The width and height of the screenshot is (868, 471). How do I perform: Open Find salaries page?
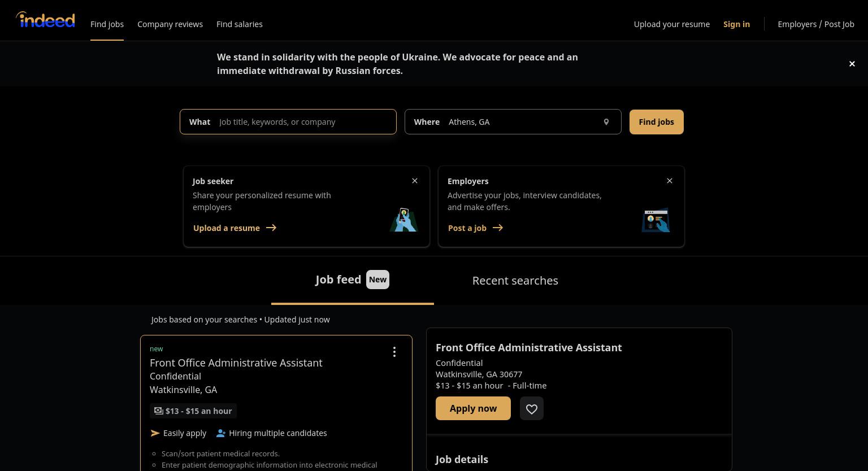[240, 24]
